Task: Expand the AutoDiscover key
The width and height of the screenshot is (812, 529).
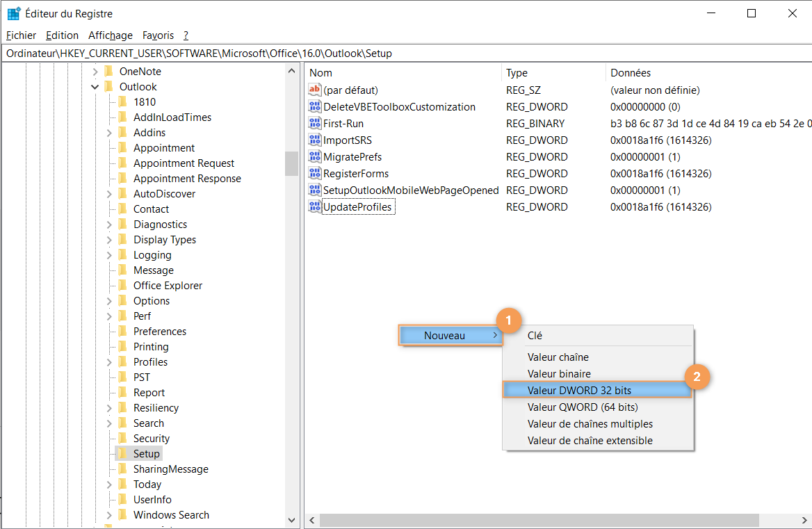Action: 109,193
